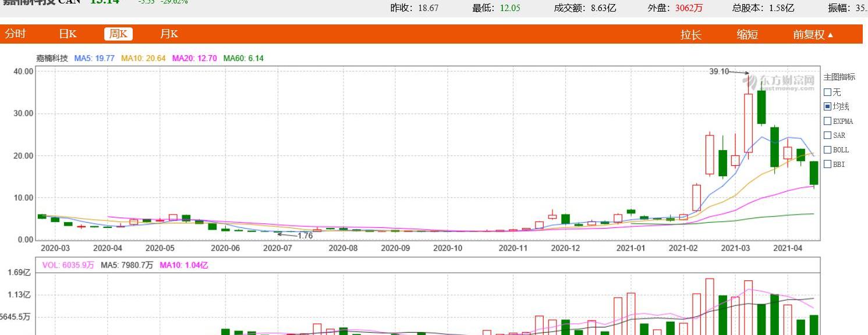Expand the 前复权 adjustment dropdown

tap(813, 34)
